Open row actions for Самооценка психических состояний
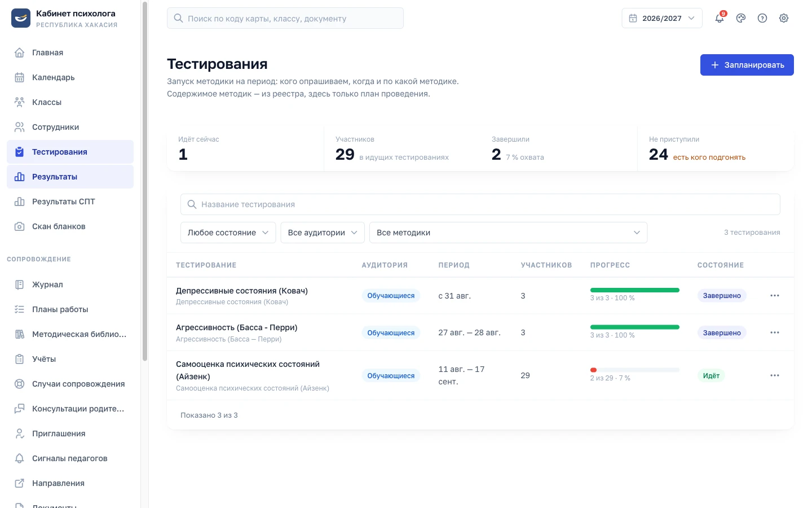 [x=775, y=376]
